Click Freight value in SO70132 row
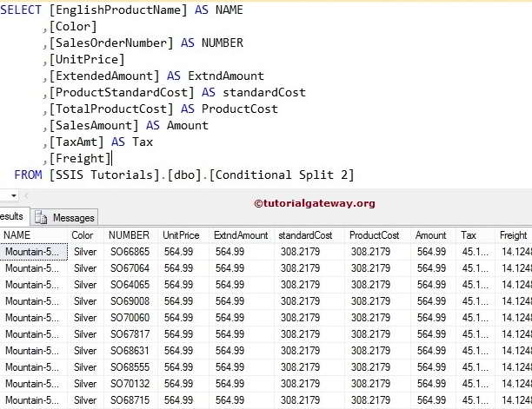The height and width of the screenshot is (409, 532). coord(515,384)
